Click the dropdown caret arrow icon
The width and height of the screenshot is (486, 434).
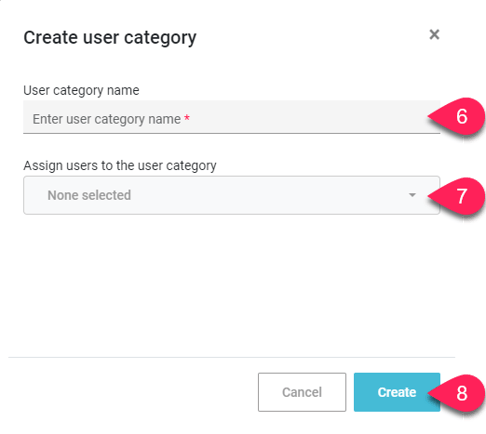(x=412, y=195)
